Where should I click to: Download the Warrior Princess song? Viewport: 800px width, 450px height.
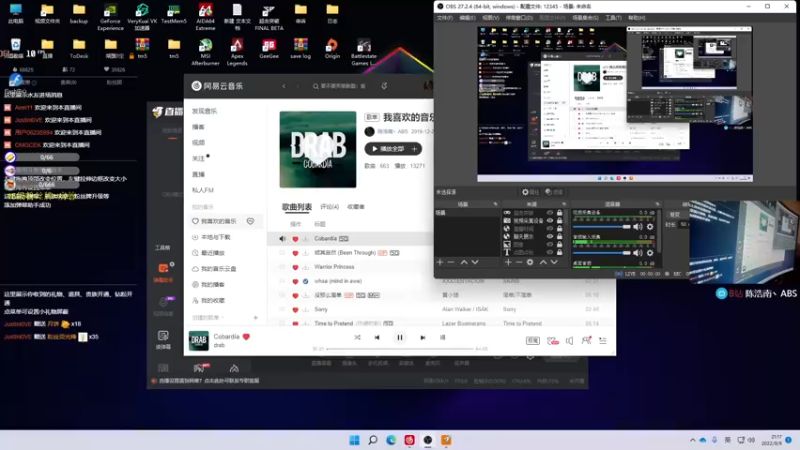[306, 267]
